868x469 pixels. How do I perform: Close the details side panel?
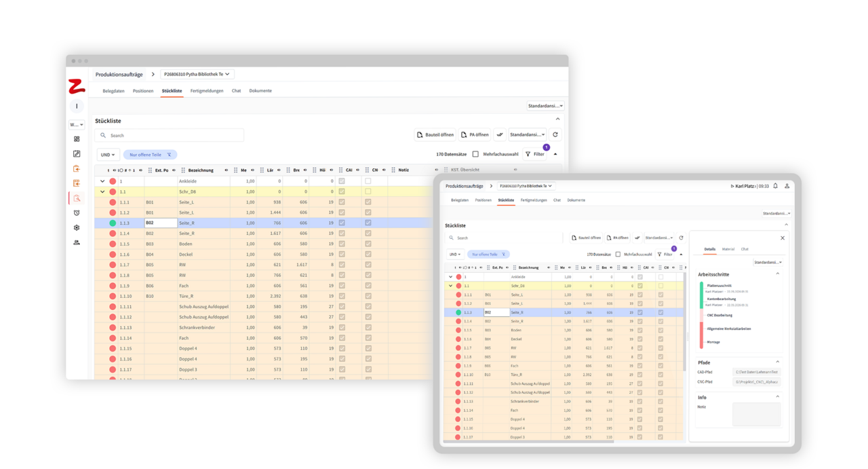pos(783,238)
